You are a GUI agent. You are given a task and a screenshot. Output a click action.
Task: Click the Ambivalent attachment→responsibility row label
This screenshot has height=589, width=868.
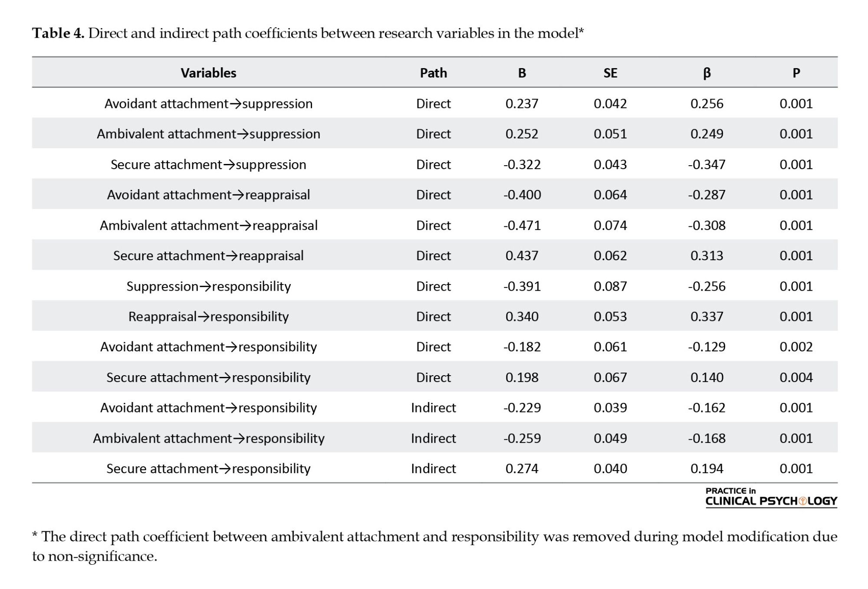(x=208, y=438)
